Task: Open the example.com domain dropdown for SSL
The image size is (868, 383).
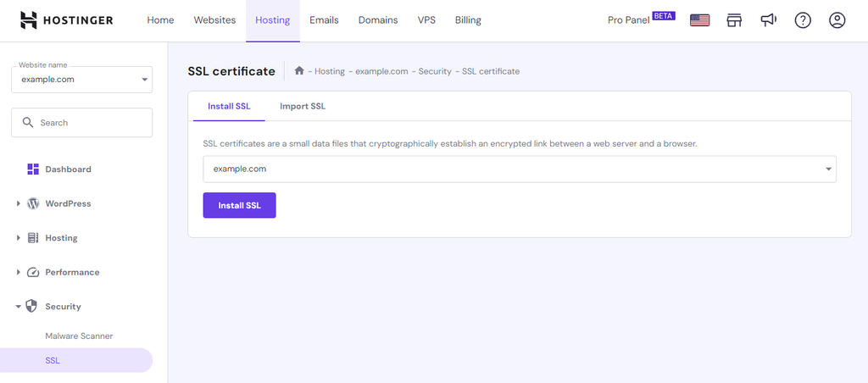Action: pyautogui.click(x=520, y=169)
